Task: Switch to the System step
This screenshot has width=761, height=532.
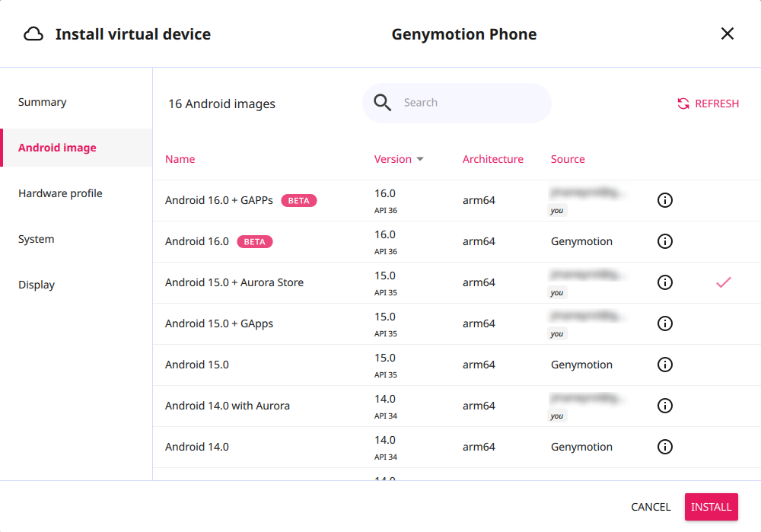Action: tap(76, 239)
